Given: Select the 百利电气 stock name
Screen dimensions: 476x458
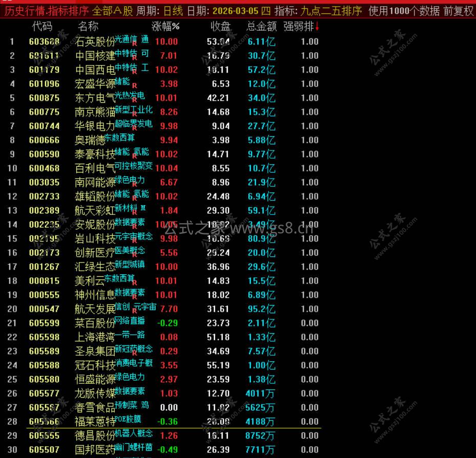Looking at the screenshot, I should click(x=95, y=168).
